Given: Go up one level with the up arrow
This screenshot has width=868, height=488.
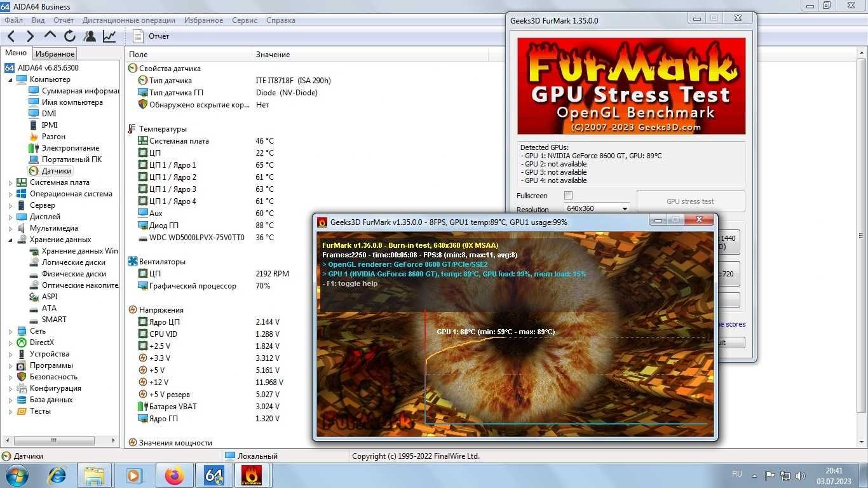Looking at the screenshot, I should [x=50, y=36].
